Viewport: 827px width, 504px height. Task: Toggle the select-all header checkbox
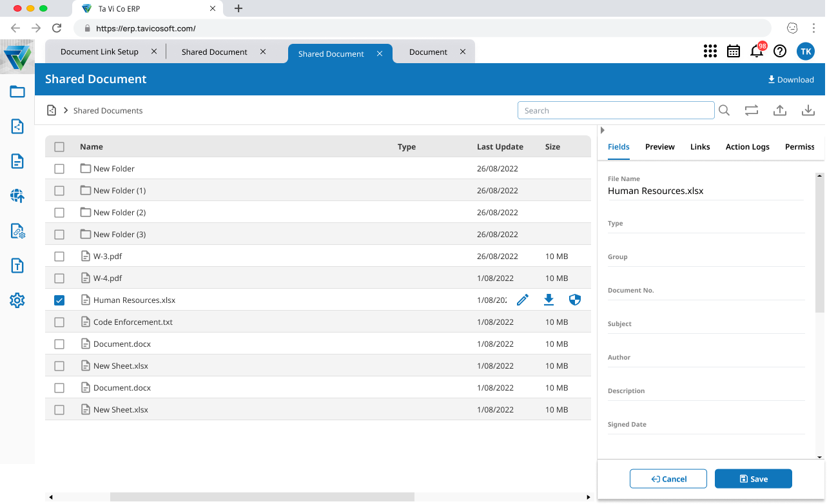tap(59, 147)
